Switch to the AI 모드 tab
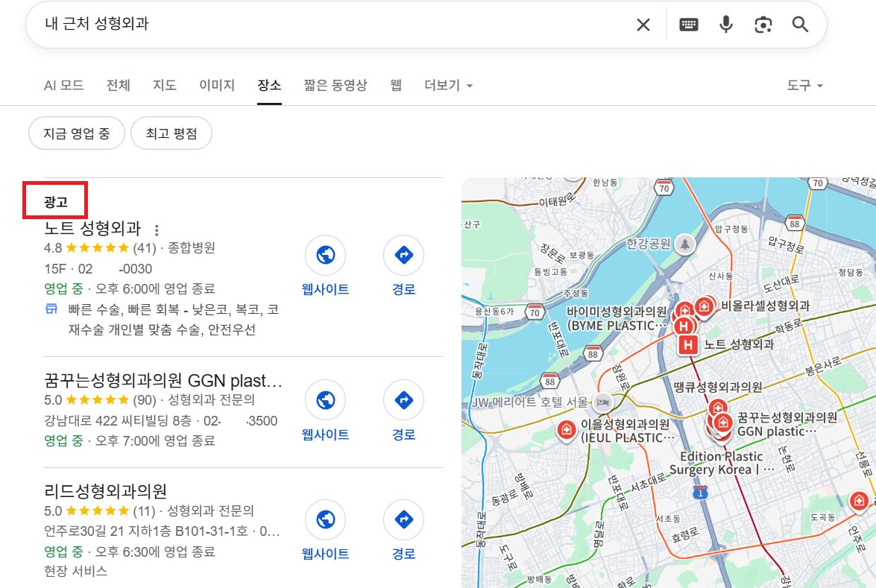This screenshot has height=588, width=876. coord(63,86)
